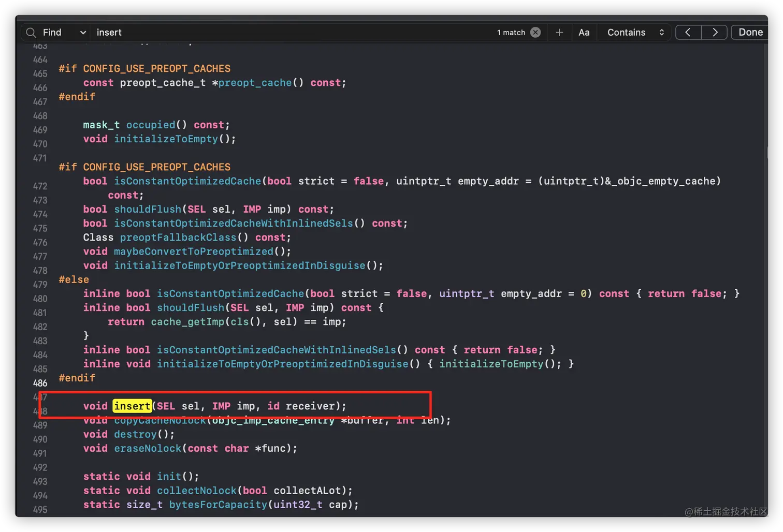The image size is (783, 532).
Task: Click the "preopt_cache_t" type name
Action: pyautogui.click(x=163, y=83)
